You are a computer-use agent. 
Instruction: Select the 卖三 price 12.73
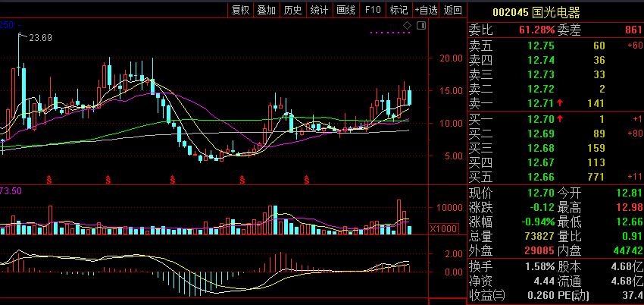click(x=541, y=74)
